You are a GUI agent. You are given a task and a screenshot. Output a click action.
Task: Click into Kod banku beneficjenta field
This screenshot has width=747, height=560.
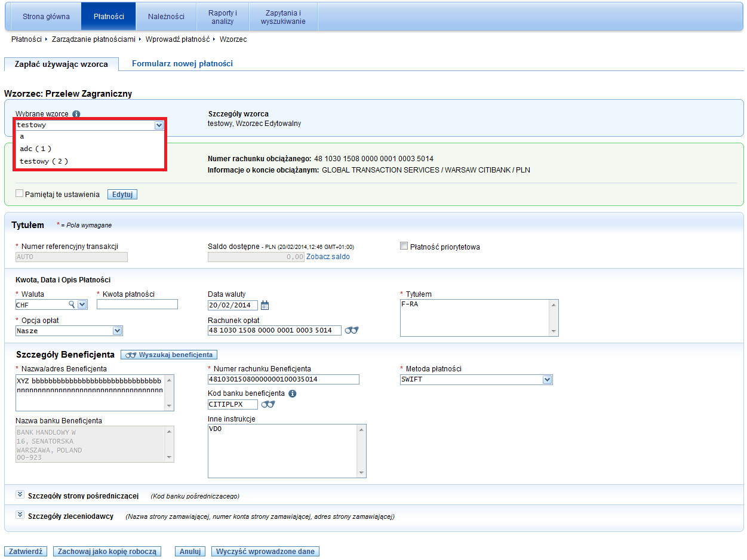pyautogui.click(x=233, y=404)
